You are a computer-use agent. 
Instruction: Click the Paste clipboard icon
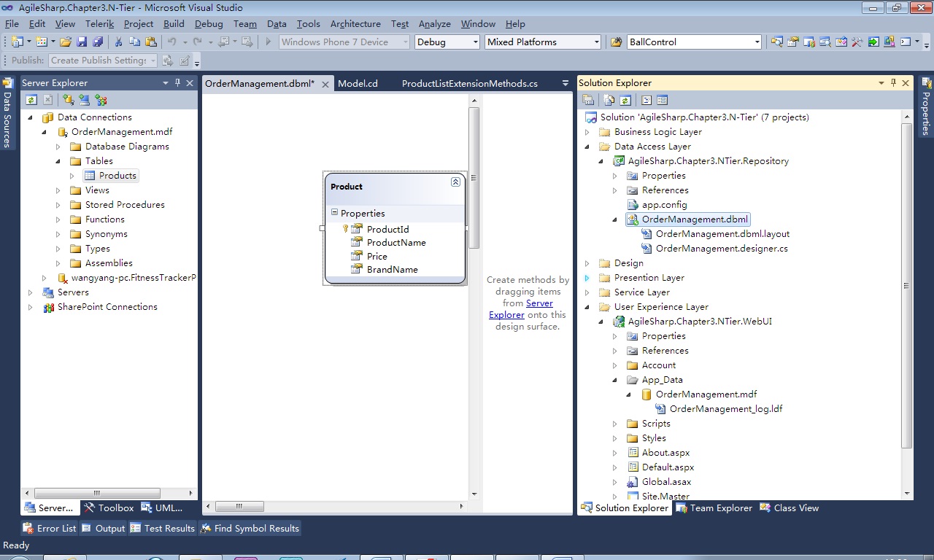pos(151,42)
